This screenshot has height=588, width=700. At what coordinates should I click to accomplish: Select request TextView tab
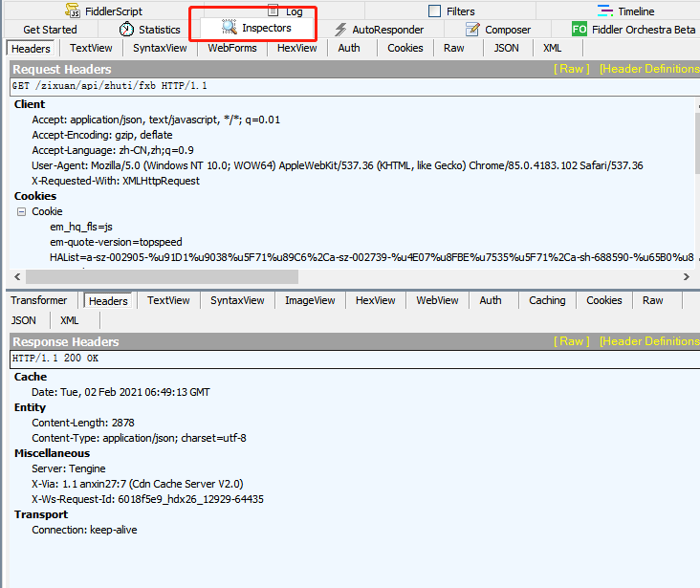[x=91, y=48]
